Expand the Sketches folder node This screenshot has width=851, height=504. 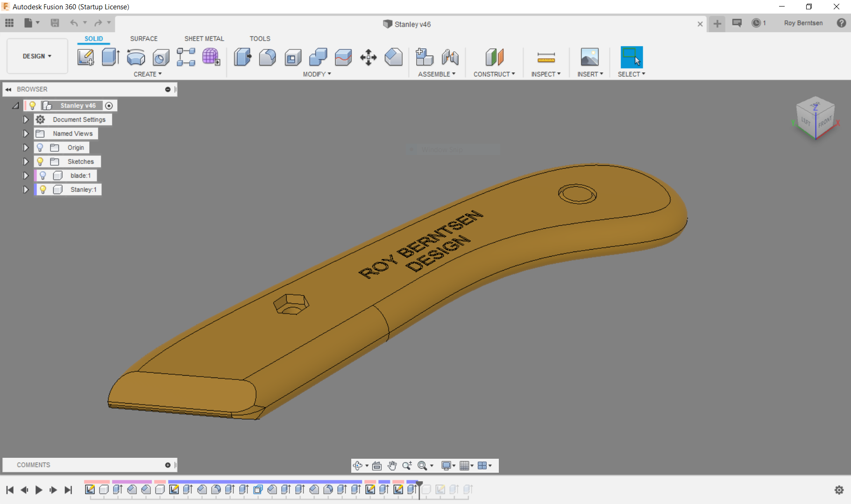click(x=26, y=161)
